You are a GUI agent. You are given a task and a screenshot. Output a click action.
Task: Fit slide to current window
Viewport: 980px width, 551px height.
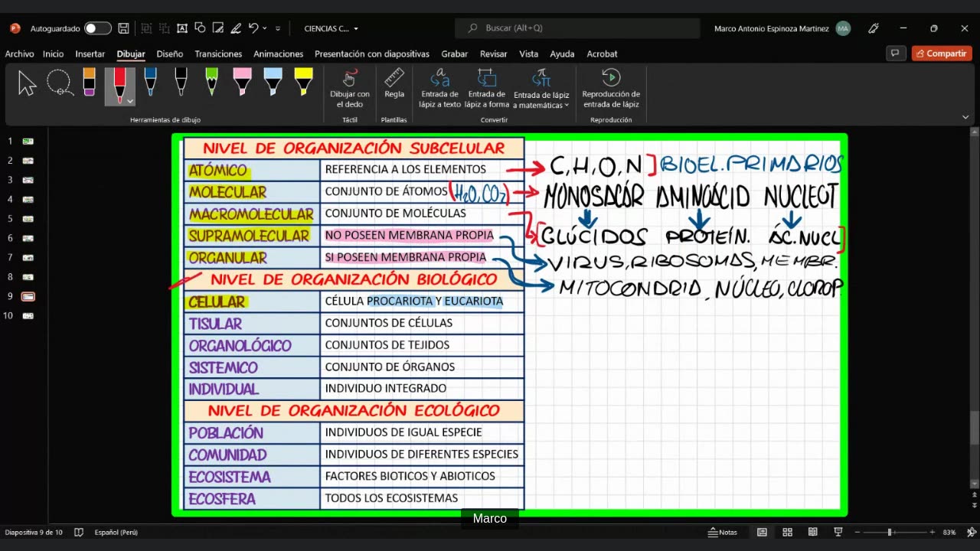tap(972, 532)
